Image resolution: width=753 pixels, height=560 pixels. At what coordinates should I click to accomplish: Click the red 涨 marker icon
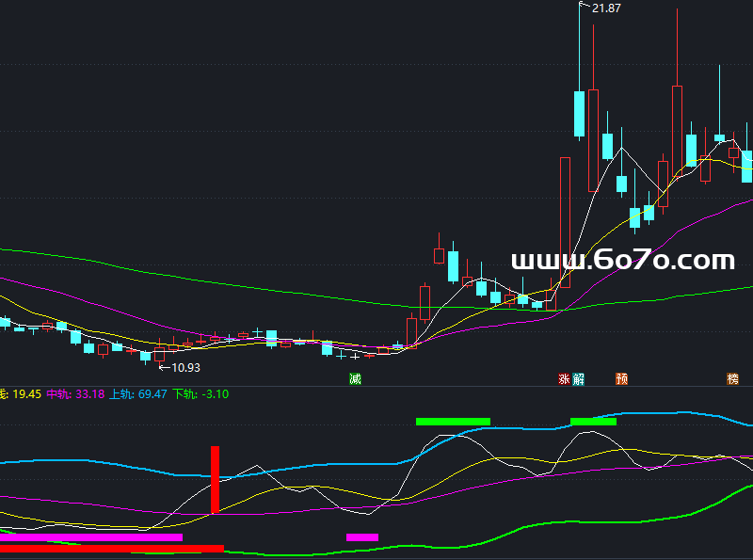[565, 379]
